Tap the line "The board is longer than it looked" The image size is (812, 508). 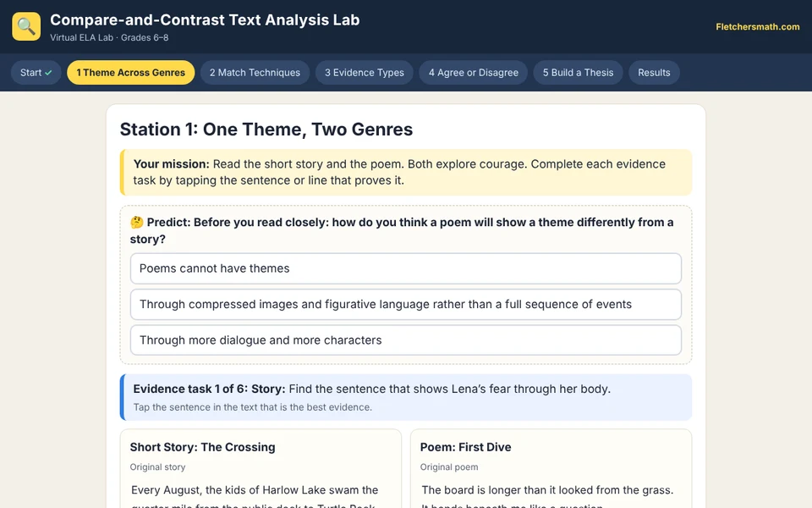pos(547,490)
